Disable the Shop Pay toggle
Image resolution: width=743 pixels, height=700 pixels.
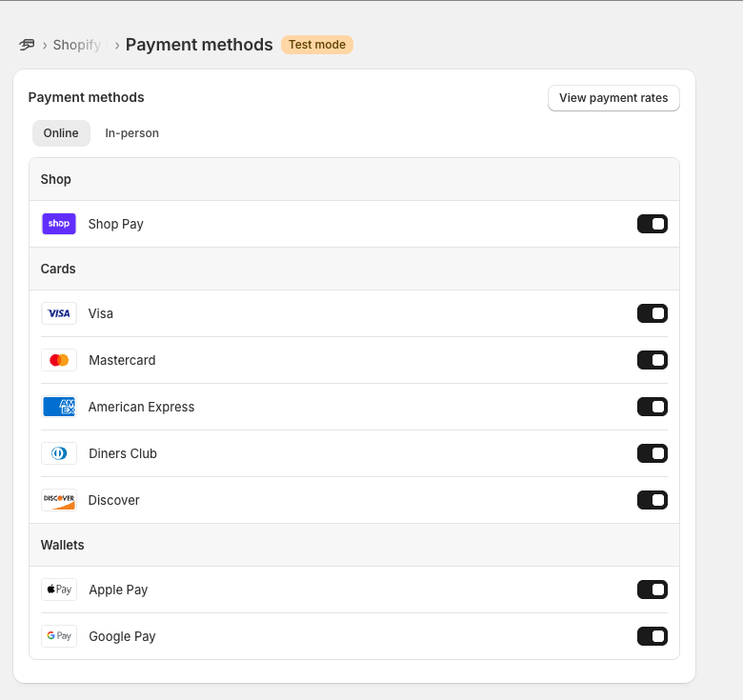tap(652, 224)
